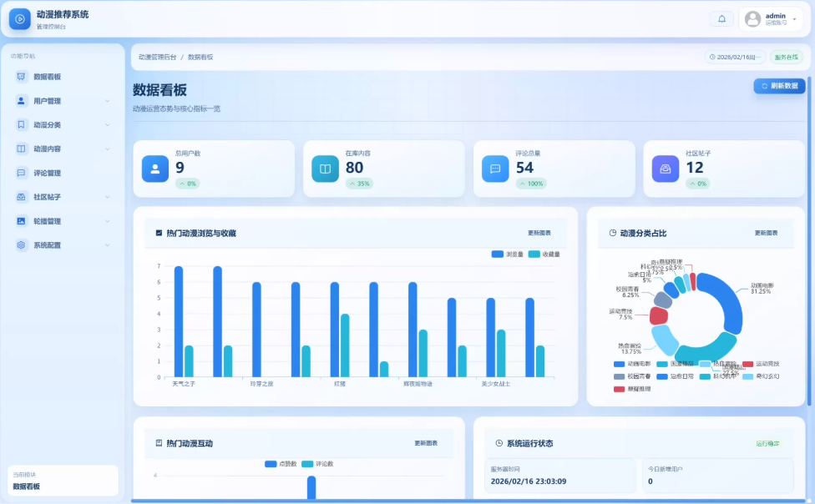Click the 数据看板 sidebar icon

[x=21, y=77]
